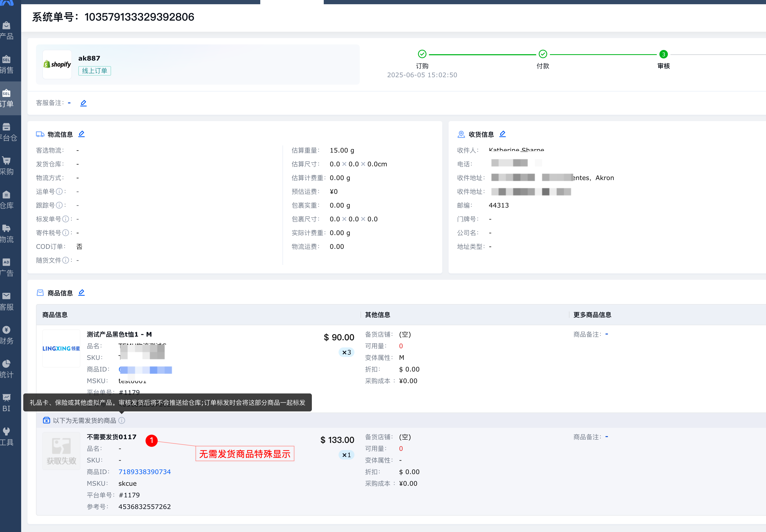Open the 工具 tools sidebar item
This screenshot has height=532, width=766.
[7, 437]
